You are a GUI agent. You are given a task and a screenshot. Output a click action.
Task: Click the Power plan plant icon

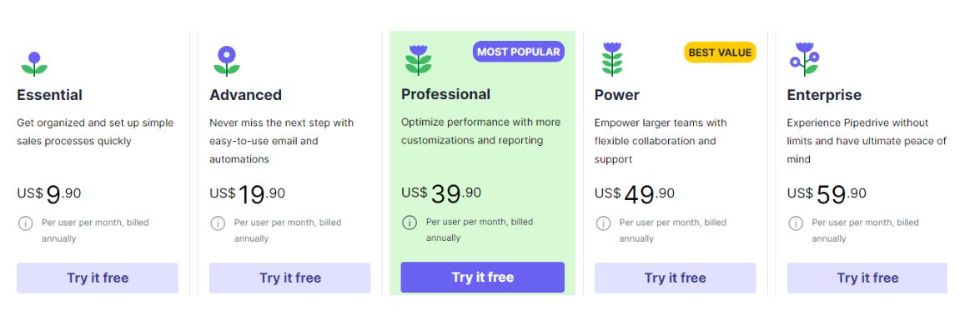click(612, 59)
